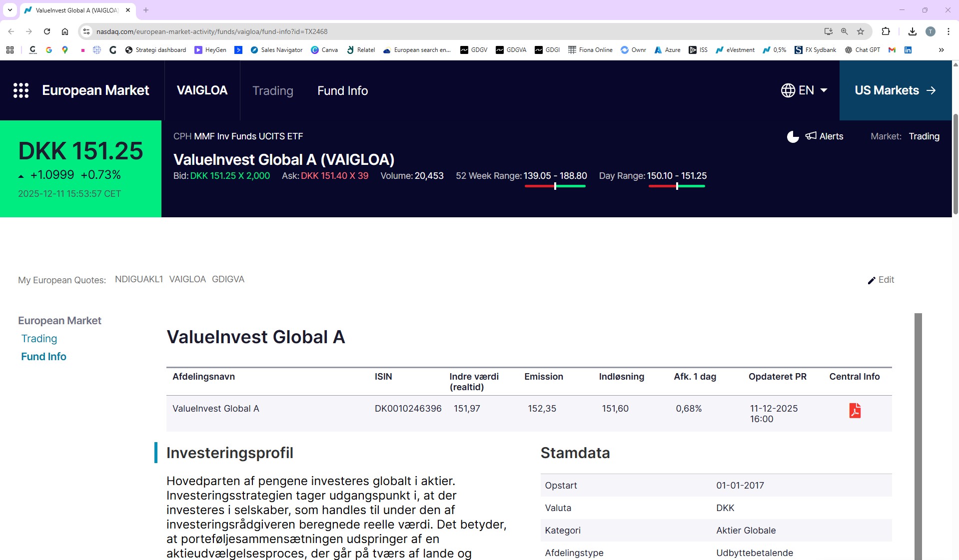Image resolution: width=959 pixels, height=560 pixels.
Task: Expand the hidden bookmarks overflow chevron
Action: pyautogui.click(x=941, y=50)
